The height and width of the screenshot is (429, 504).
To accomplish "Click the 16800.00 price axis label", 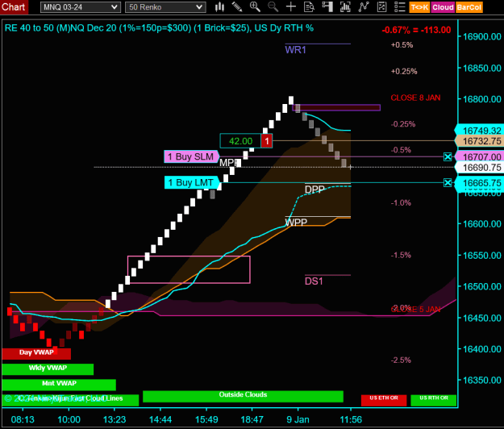I will tap(481, 99).
